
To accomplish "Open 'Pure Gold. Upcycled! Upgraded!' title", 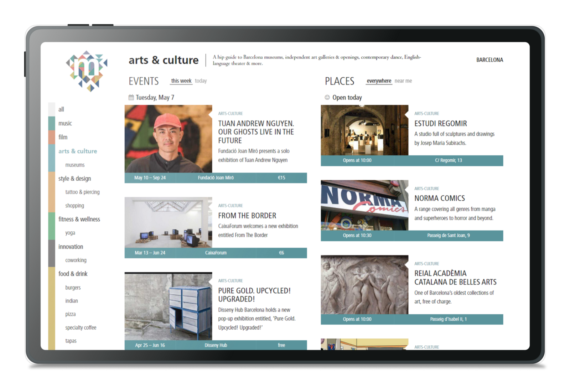I will (x=254, y=295).
